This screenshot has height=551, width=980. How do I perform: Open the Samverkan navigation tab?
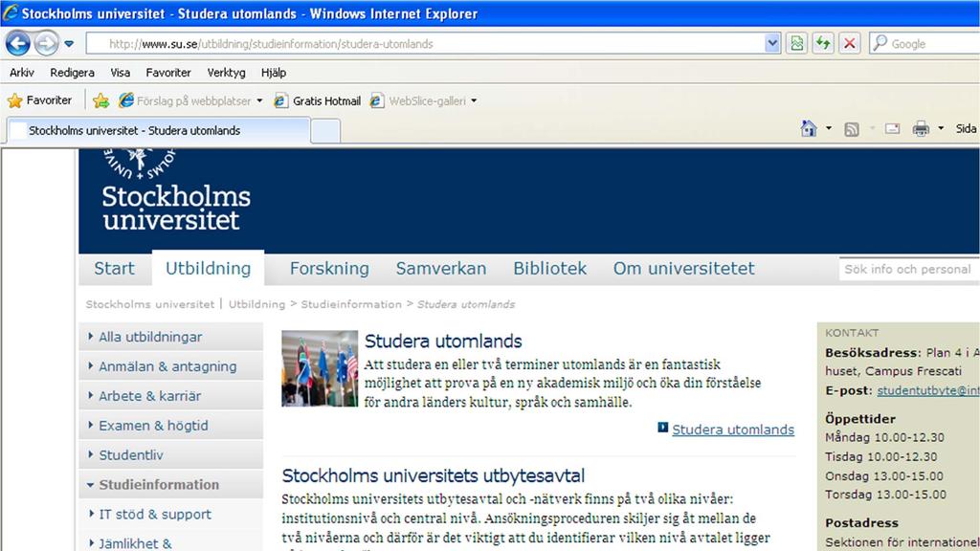pyautogui.click(x=440, y=269)
